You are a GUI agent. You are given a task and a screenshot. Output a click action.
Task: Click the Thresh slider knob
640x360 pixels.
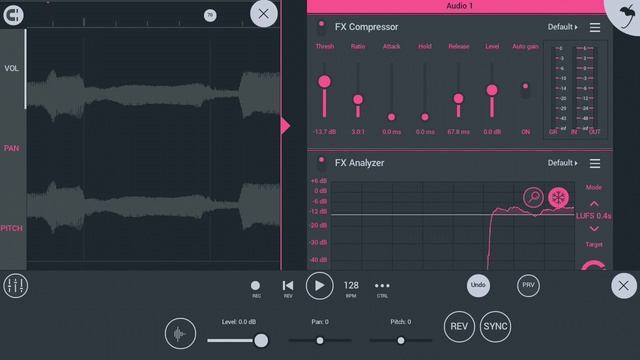click(x=324, y=82)
